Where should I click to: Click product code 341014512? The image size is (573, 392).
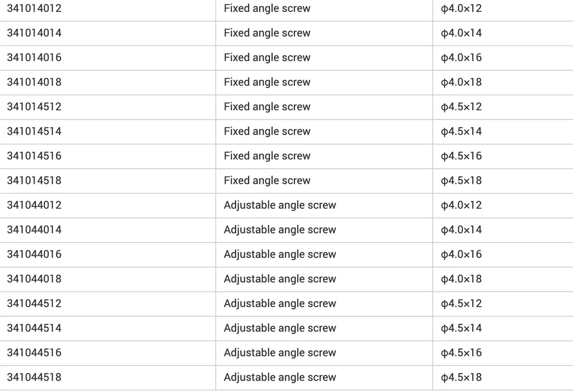34,107
